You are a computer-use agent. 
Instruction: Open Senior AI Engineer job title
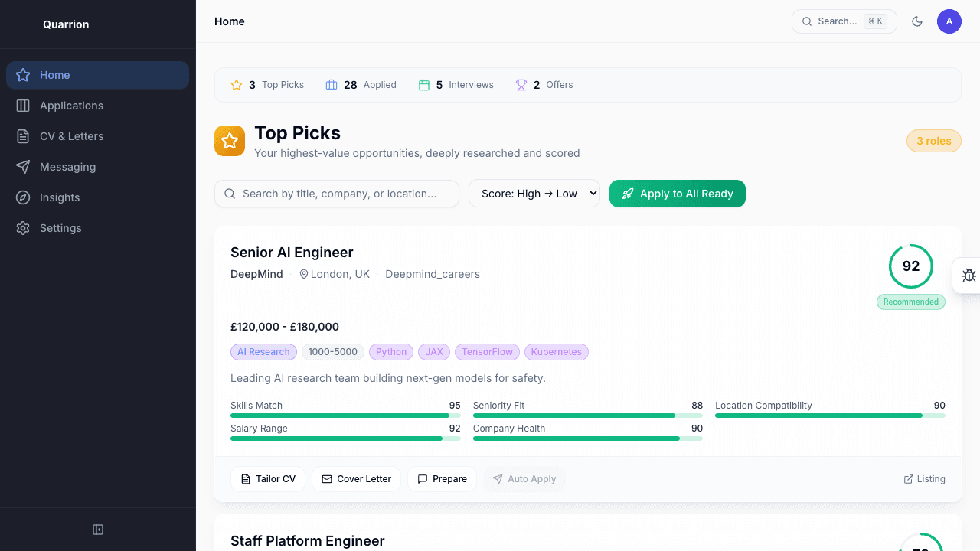[x=292, y=253]
